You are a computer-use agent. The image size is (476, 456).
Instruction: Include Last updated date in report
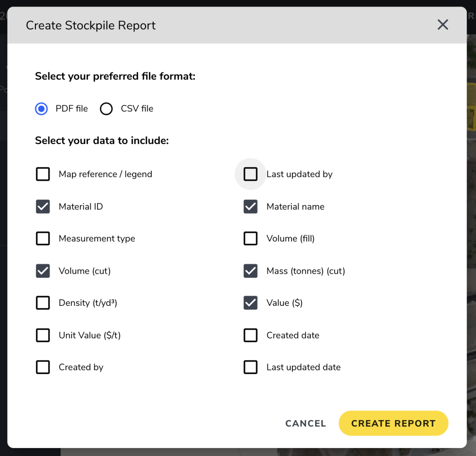(x=251, y=367)
